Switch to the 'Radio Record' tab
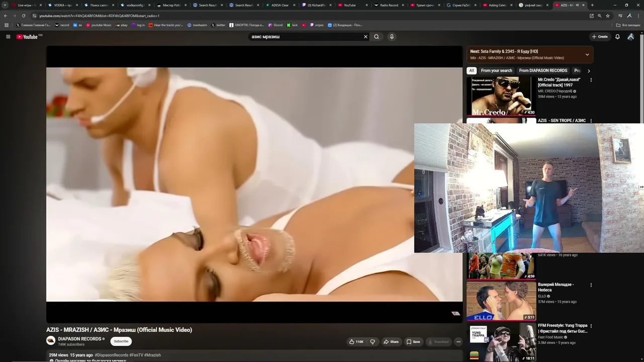Image resolution: width=644 pixels, height=362 pixels. click(x=389, y=5)
